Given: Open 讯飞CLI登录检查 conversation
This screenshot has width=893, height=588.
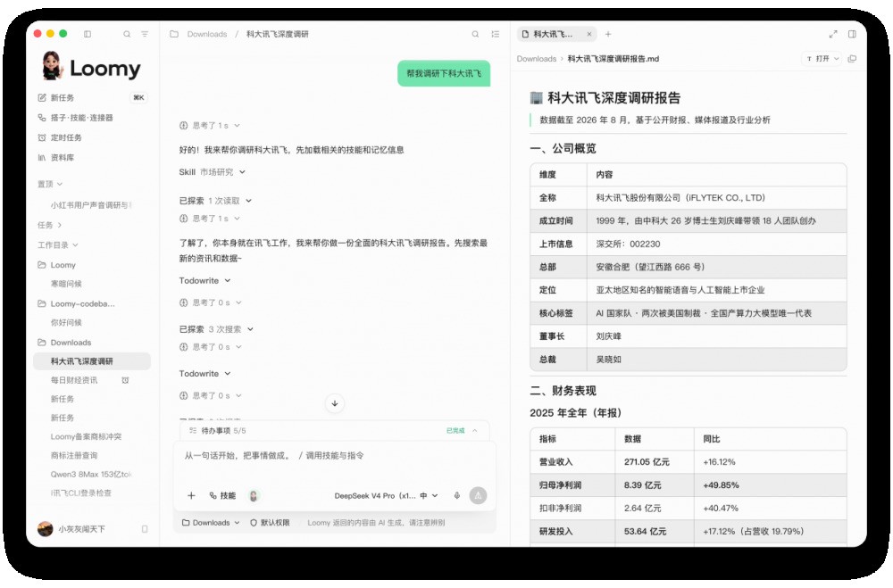Looking at the screenshot, I should point(81,493).
